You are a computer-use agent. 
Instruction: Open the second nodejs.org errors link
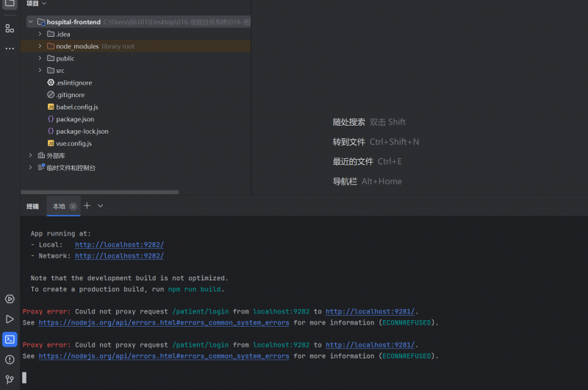click(164, 356)
